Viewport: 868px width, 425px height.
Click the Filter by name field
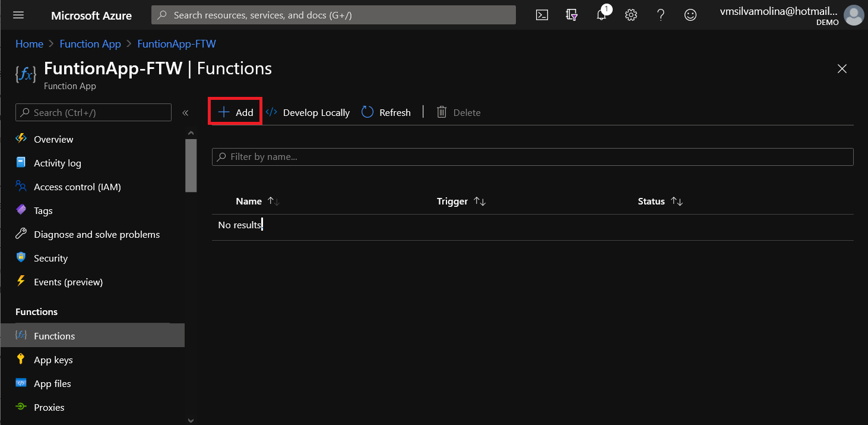pos(533,157)
